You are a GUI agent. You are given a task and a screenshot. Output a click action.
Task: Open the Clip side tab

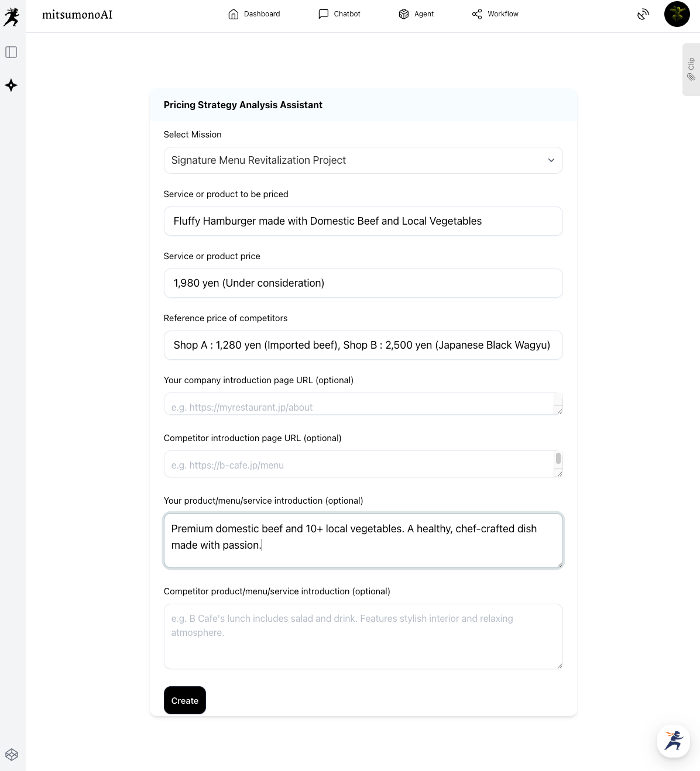point(691,69)
